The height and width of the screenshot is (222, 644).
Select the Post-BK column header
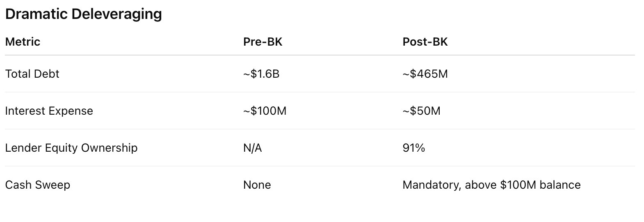pyautogui.click(x=425, y=42)
